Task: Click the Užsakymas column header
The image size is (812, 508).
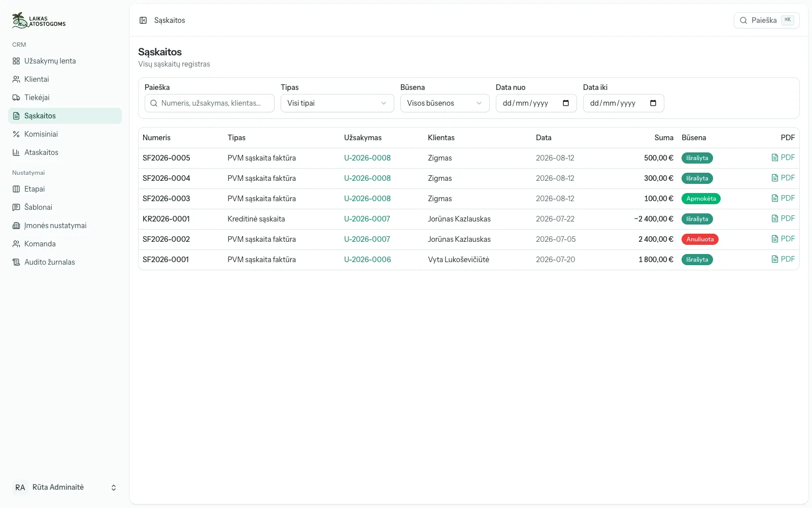Action: pyautogui.click(x=363, y=138)
